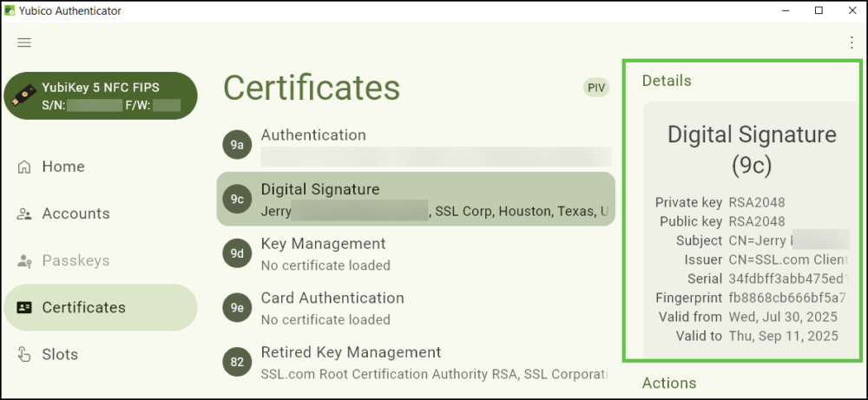
Task: Open the hamburger navigation menu
Action: click(24, 43)
